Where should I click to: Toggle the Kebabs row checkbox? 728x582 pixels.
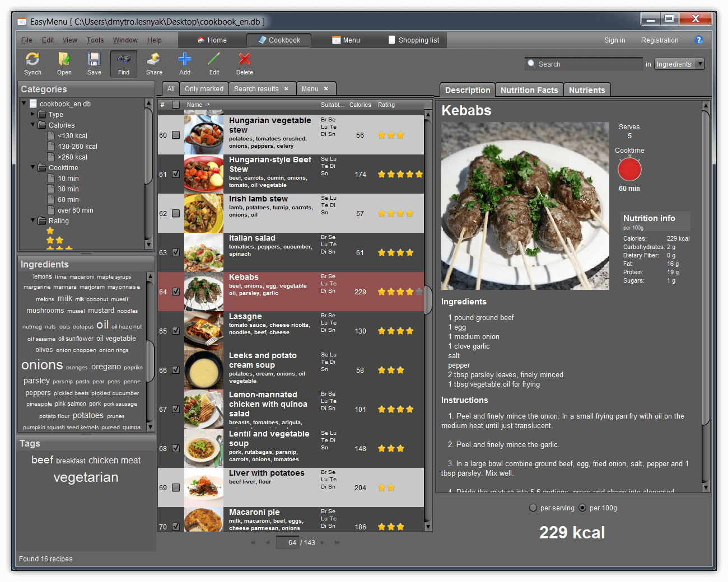pos(176,292)
